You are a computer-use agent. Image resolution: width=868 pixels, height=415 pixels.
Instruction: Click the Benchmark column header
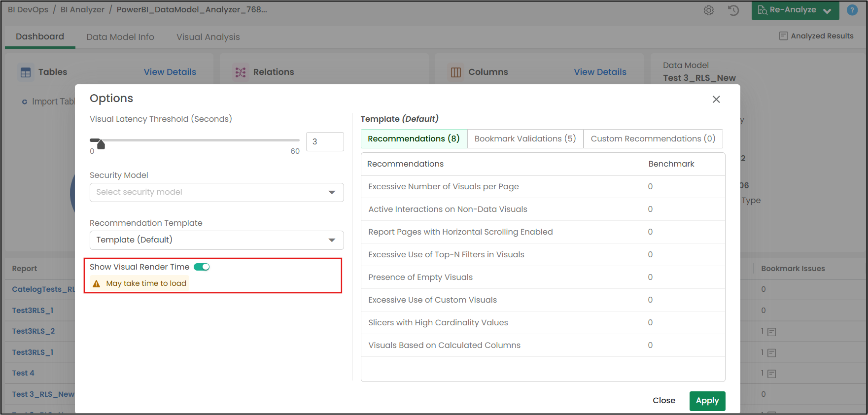coord(671,164)
